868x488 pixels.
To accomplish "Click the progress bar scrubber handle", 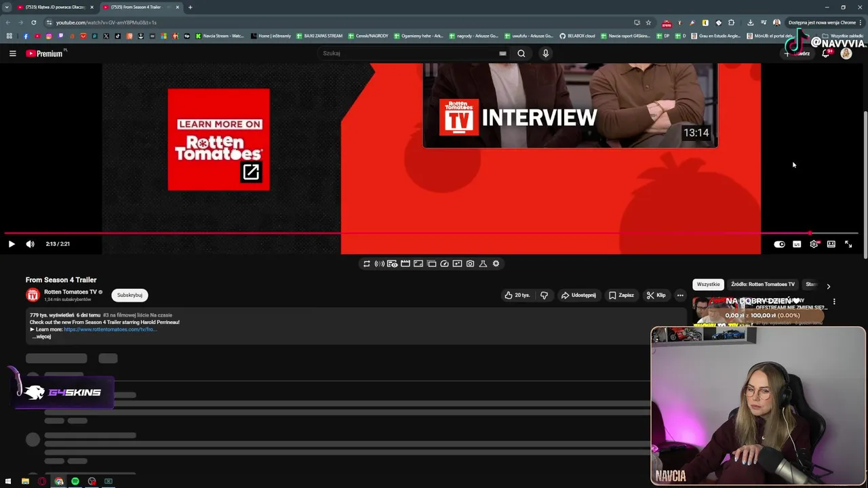I will 810,233.
